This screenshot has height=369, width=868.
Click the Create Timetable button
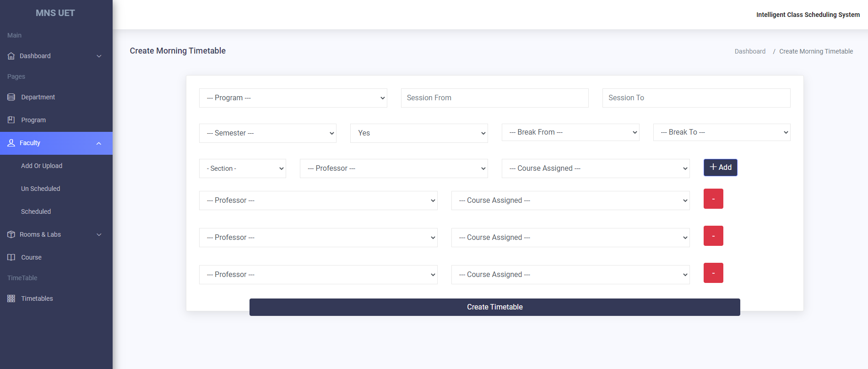(494, 307)
